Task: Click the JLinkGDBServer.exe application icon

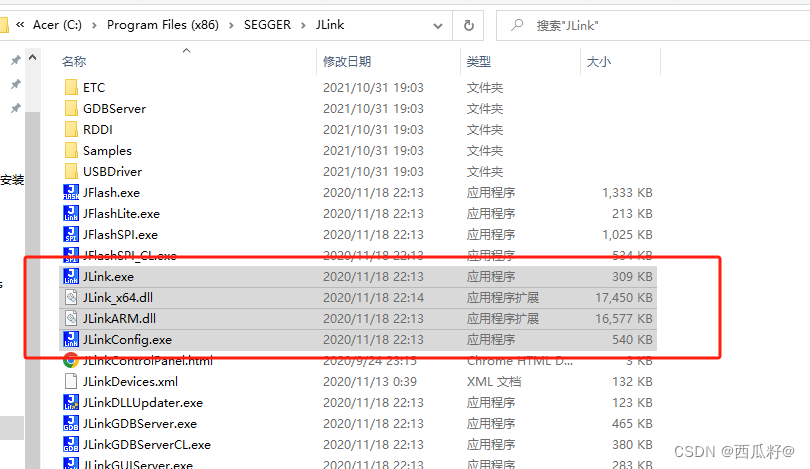Action: point(71,424)
